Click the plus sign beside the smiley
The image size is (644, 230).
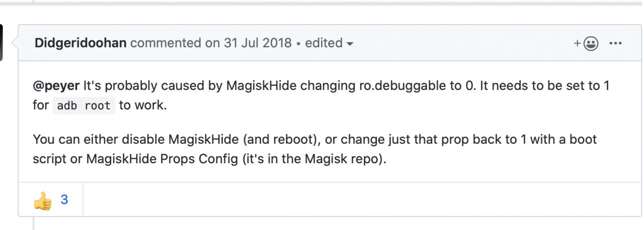[577, 44]
